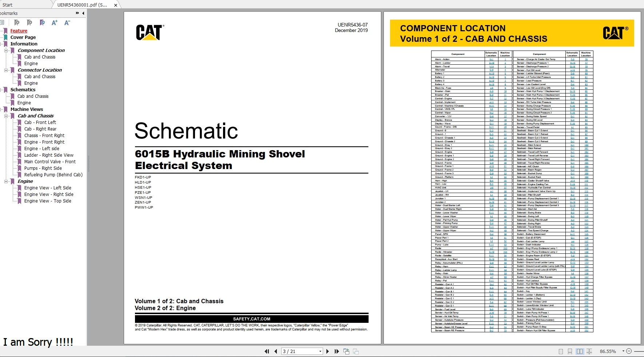Image resolution: width=644 pixels, height=357 pixels.
Task: Open the zoom level dropdown arrow
Action: click(623, 351)
